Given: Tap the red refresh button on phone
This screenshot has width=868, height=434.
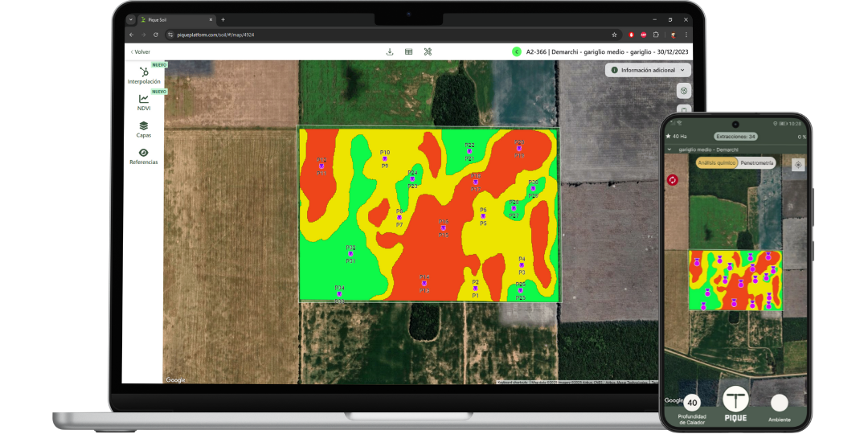Looking at the screenshot, I should [673, 180].
